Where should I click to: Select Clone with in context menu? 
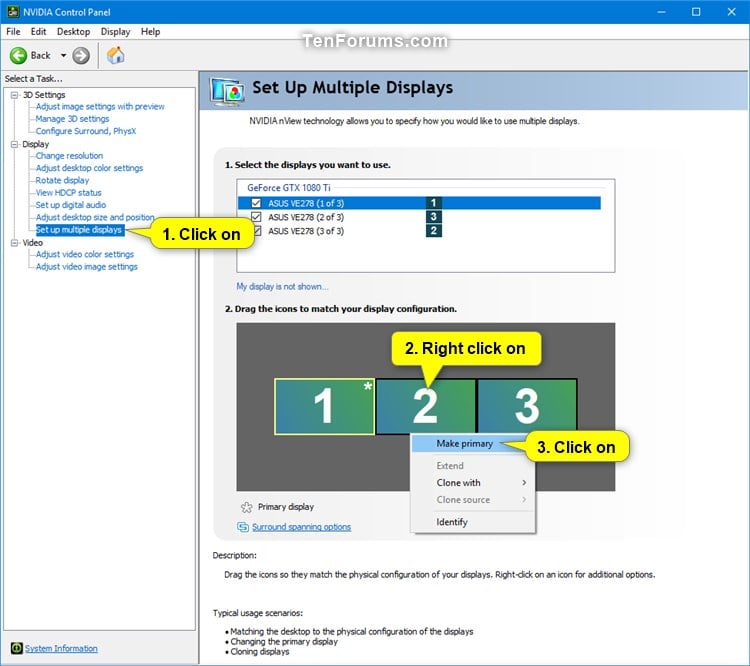[x=458, y=482]
